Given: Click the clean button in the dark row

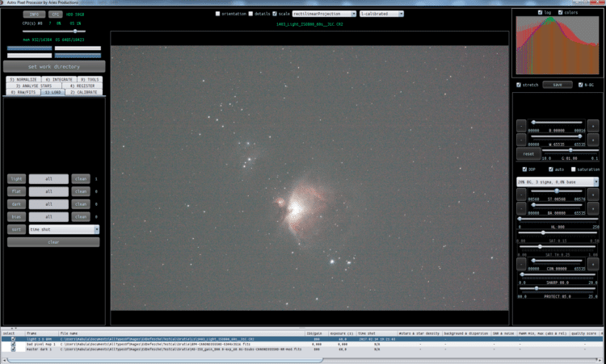Looking at the screenshot, I should pyautogui.click(x=81, y=204).
